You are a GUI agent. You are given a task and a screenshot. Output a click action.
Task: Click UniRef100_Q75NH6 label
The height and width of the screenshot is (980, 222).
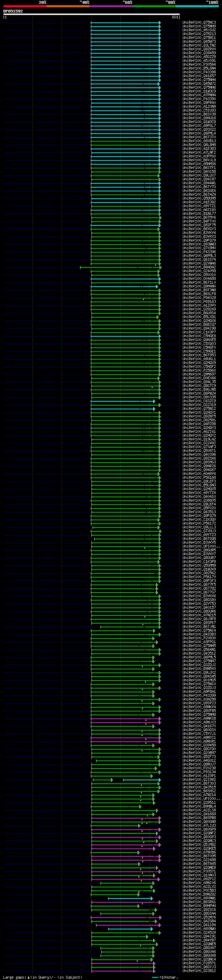[199, 88]
